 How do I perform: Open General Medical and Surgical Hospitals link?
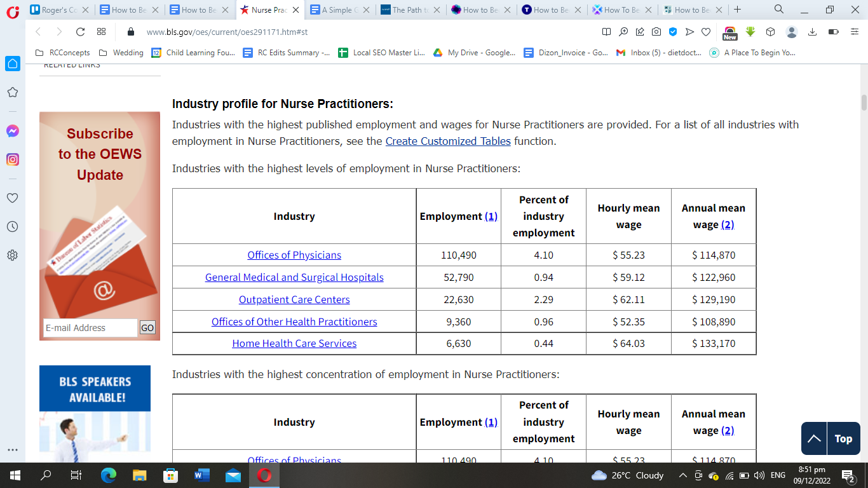click(294, 277)
